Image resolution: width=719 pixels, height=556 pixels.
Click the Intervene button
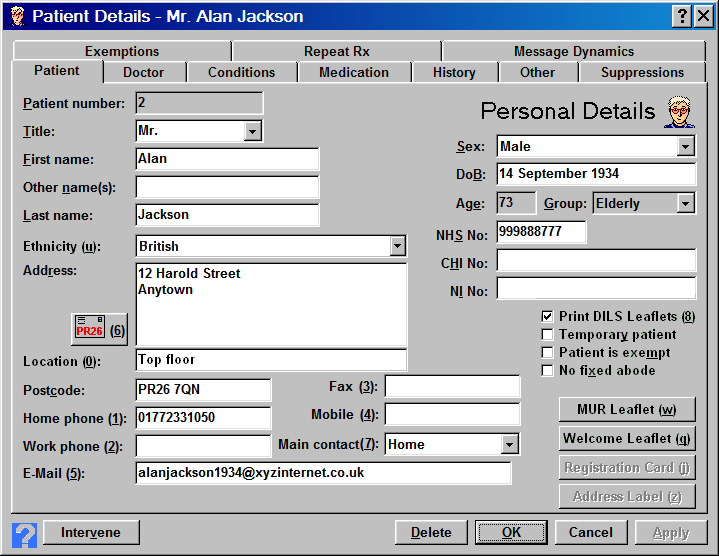[91, 533]
